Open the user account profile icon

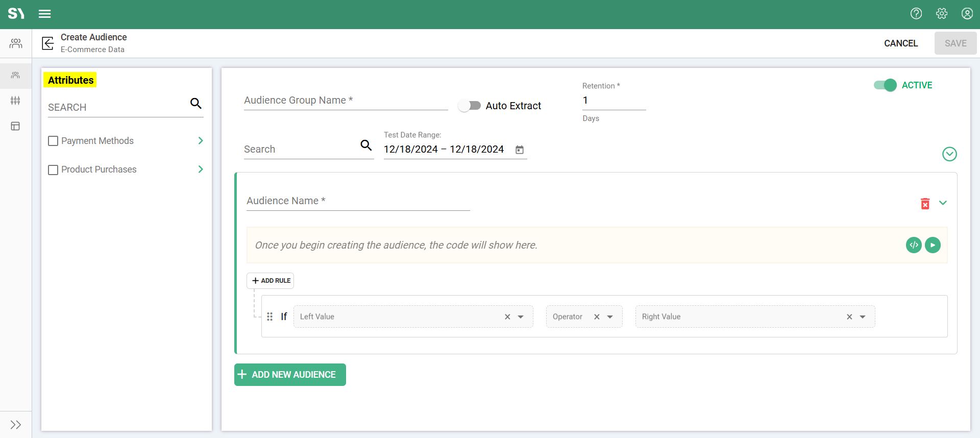[x=967, y=14]
